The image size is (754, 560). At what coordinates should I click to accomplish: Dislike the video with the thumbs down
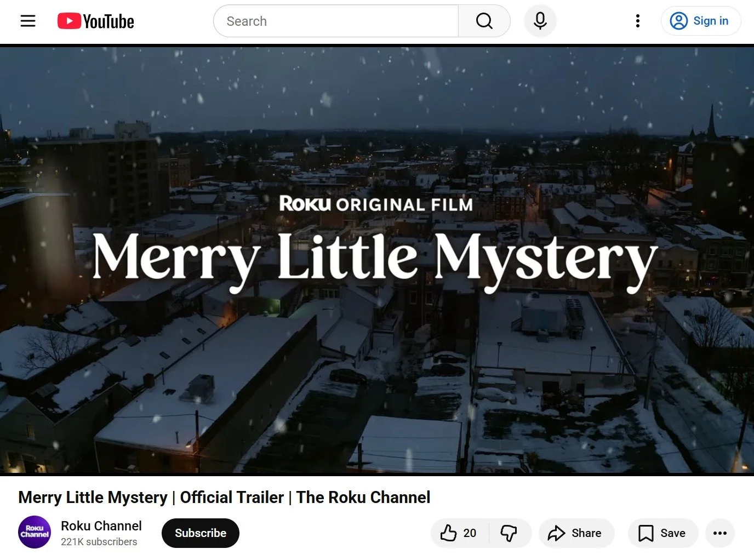pos(509,533)
